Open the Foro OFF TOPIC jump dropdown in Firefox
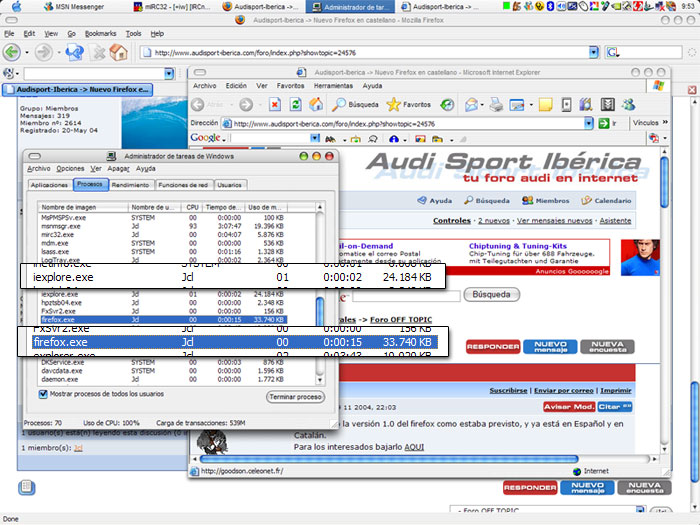The height and width of the screenshot is (525, 700). [641, 509]
